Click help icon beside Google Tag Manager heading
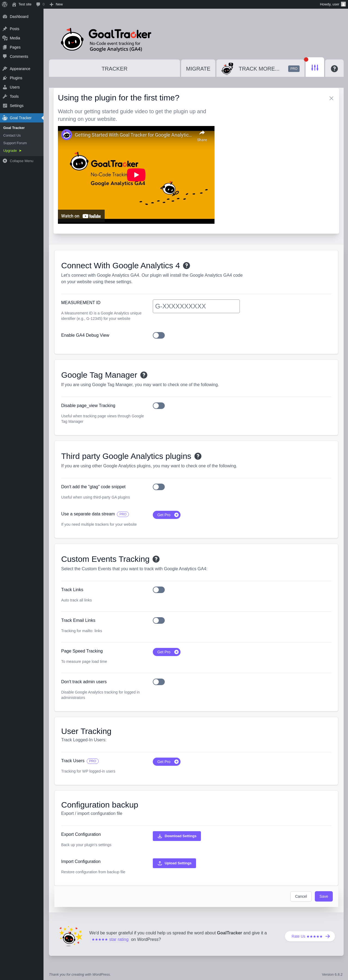The width and height of the screenshot is (348, 980). coord(144,375)
